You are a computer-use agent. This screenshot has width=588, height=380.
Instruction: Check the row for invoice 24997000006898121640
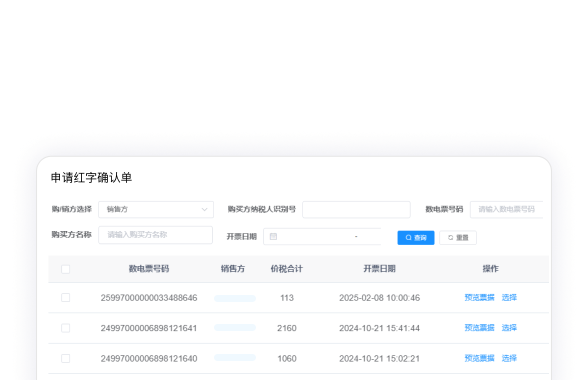(x=65, y=358)
